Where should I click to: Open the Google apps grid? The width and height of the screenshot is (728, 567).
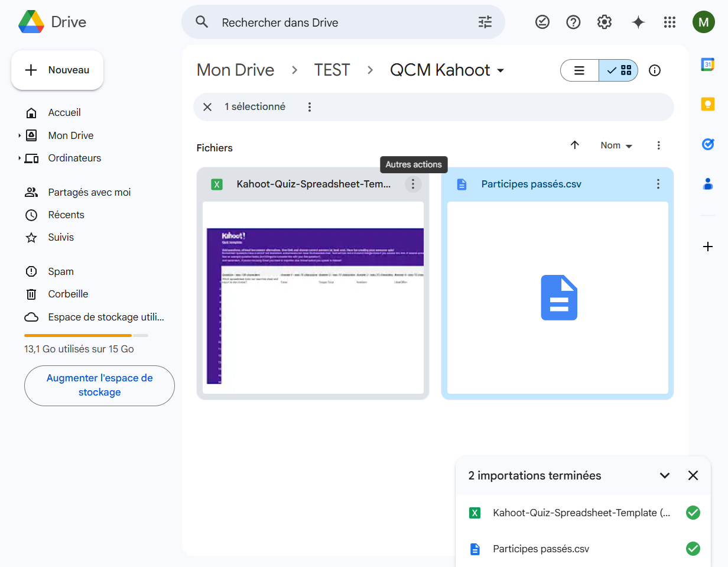click(x=669, y=22)
